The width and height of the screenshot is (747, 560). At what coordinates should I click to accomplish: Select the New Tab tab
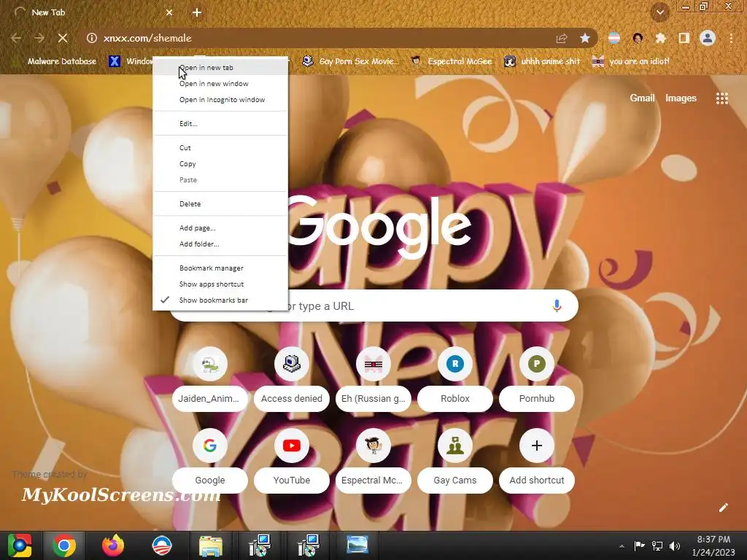pos(93,12)
